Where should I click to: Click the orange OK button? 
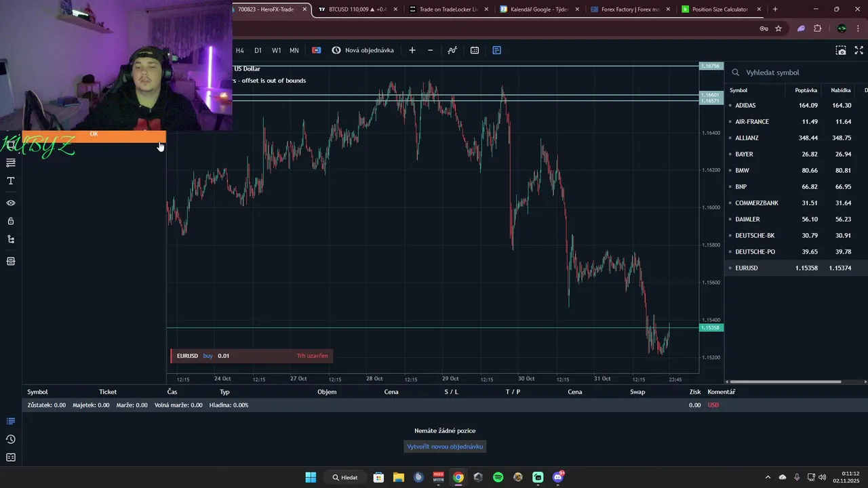point(94,136)
